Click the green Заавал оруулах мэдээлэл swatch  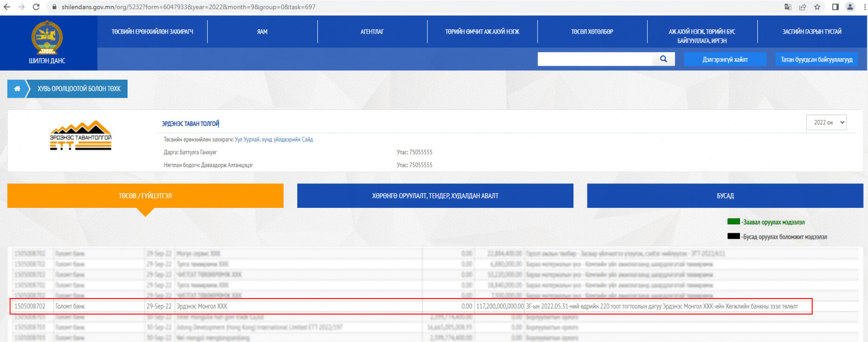[733, 221]
